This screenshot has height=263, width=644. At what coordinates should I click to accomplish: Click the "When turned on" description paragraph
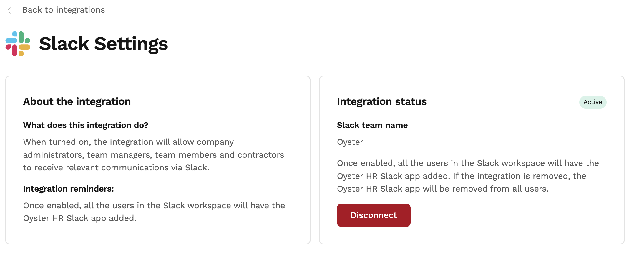(x=154, y=155)
